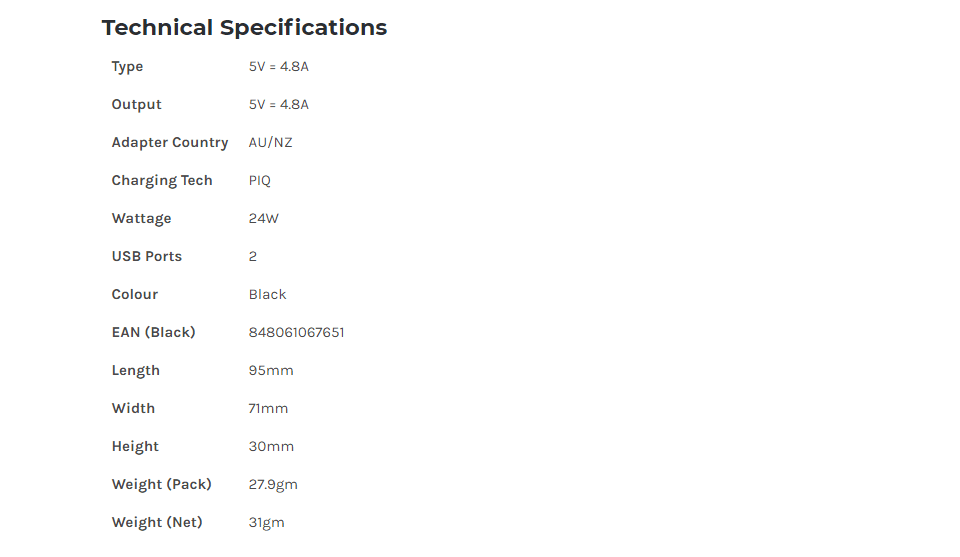Select the Type label
The height and width of the screenshot is (557, 960).
coord(127,67)
